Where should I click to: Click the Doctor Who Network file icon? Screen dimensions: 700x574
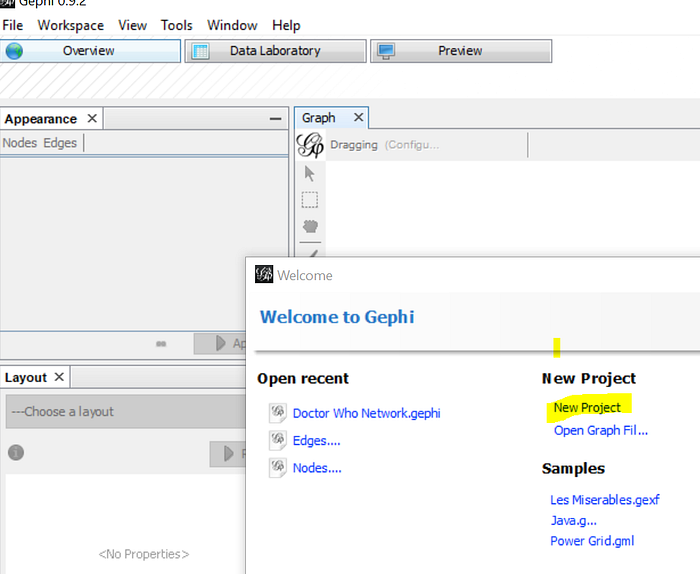(278, 413)
